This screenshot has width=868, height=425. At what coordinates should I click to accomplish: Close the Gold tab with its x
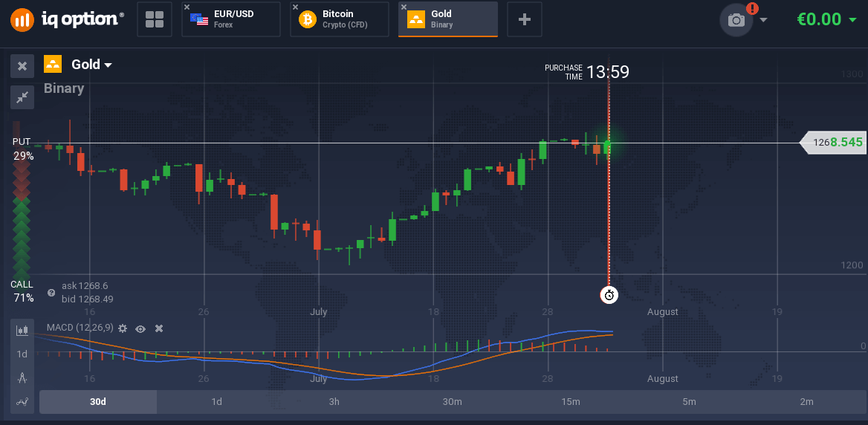pyautogui.click(x=404, y=7)
